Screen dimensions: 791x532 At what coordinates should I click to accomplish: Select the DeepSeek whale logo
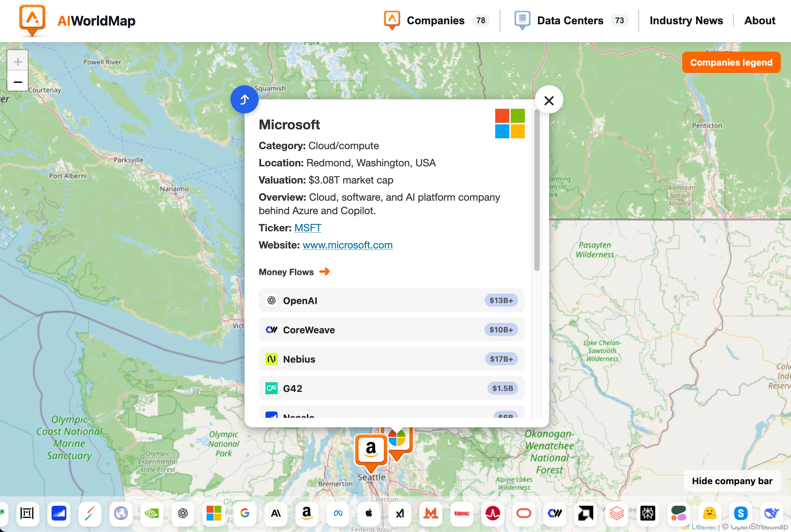pyautogui.click(x=772, y=513)
